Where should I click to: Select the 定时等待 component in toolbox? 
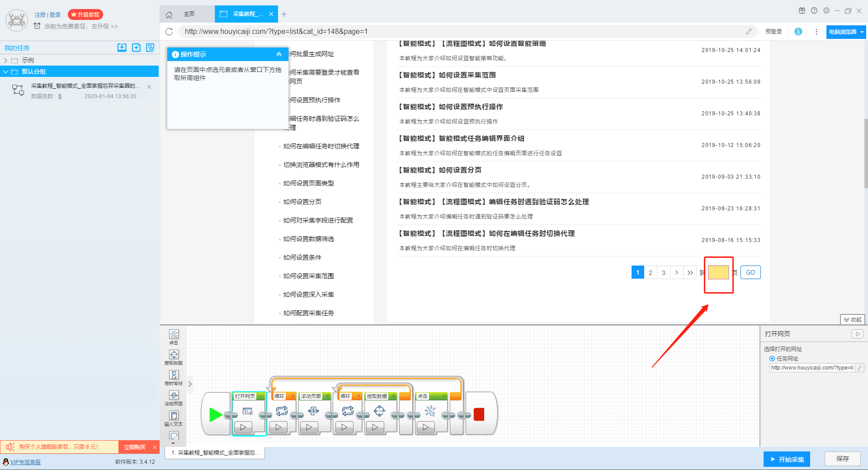click(x=174, y=377)
